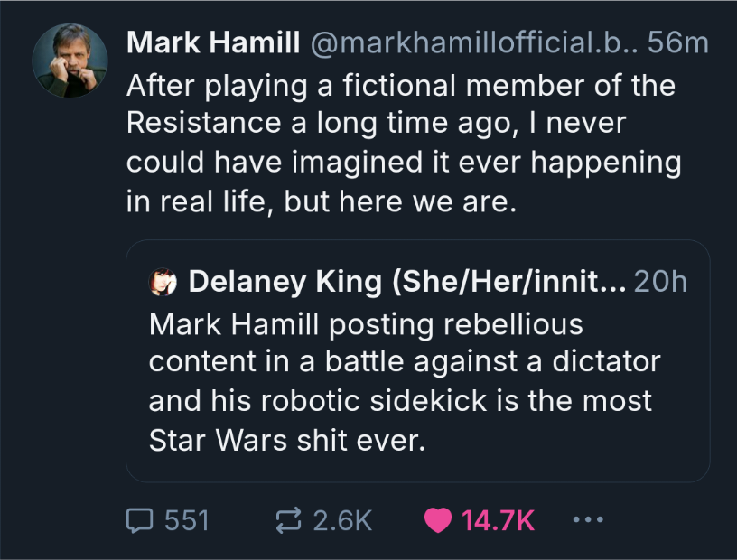
Task: Click the 20h quoted post timestamp
Action: pos(660,282)
